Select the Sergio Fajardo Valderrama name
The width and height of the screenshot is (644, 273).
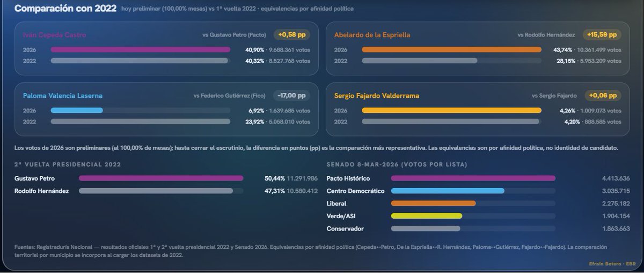(x=377, y=96)
